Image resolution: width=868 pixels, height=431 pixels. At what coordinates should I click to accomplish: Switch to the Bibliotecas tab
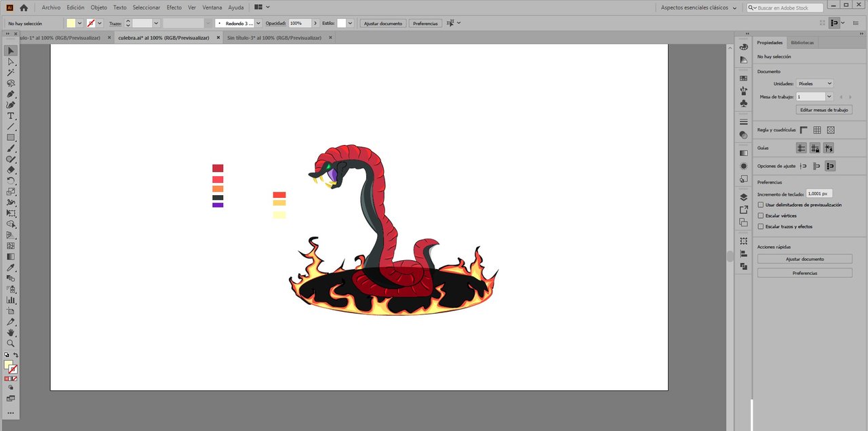tap(804, 42)
